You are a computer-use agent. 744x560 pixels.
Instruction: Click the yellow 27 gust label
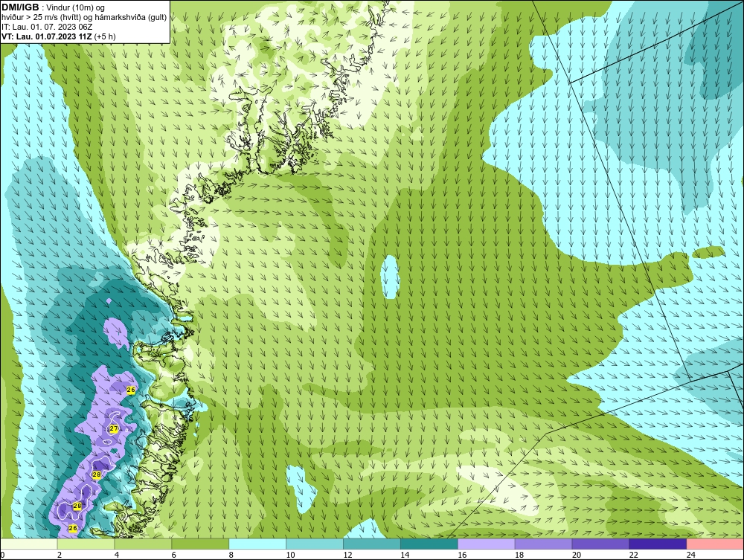[114, 428]
